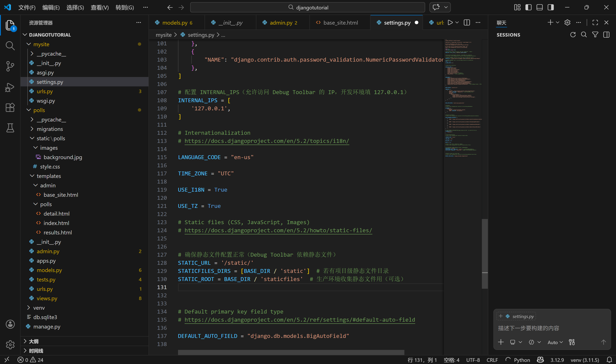
Task: Open the static-files documentation link
Action: [278, 230]
